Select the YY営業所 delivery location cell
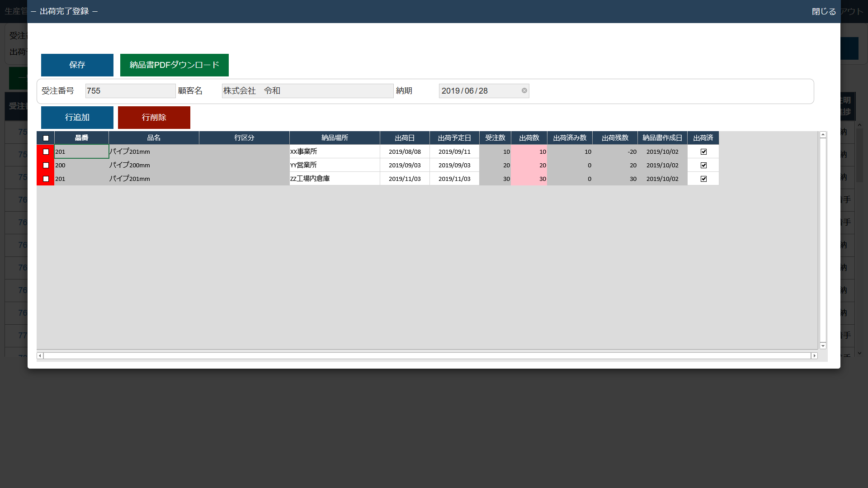Image resolution: width=868 pixels, height=488 pixels. (x=335, y=165)
